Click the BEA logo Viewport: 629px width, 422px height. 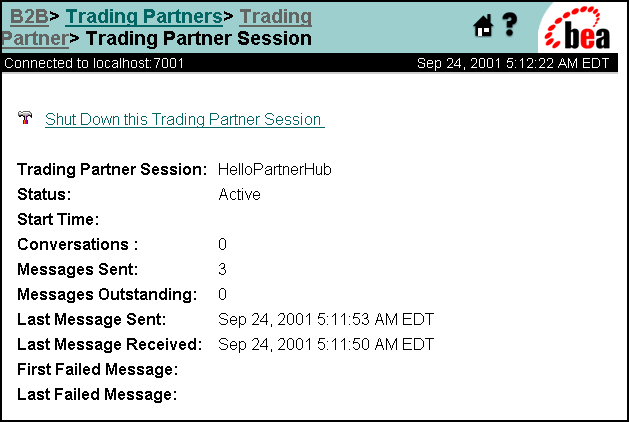point(577,28)
